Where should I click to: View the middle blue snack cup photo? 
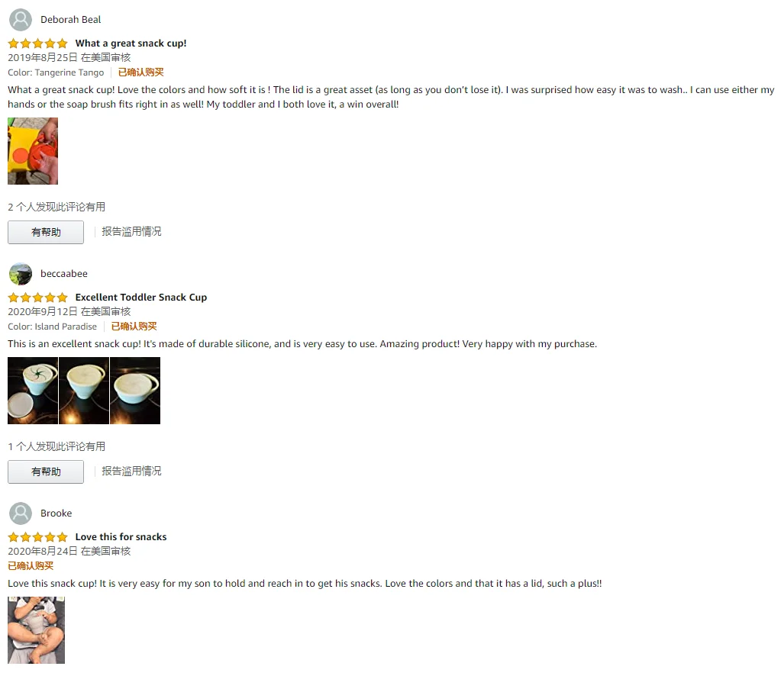pyautogui.click(x=84, y=391)
